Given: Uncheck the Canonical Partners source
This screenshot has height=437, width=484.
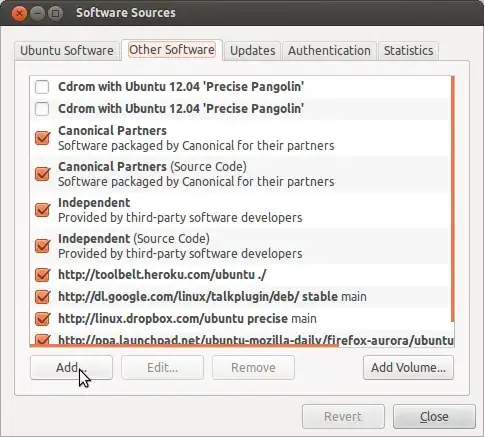Looking at the screenshot, I should click(42, 138).
